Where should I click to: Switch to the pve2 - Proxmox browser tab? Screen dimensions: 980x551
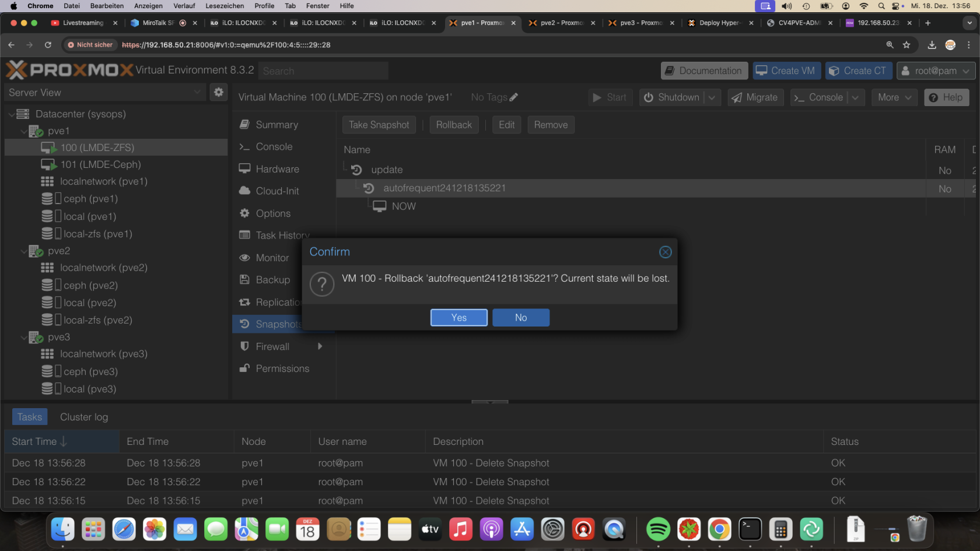[561, 23]
